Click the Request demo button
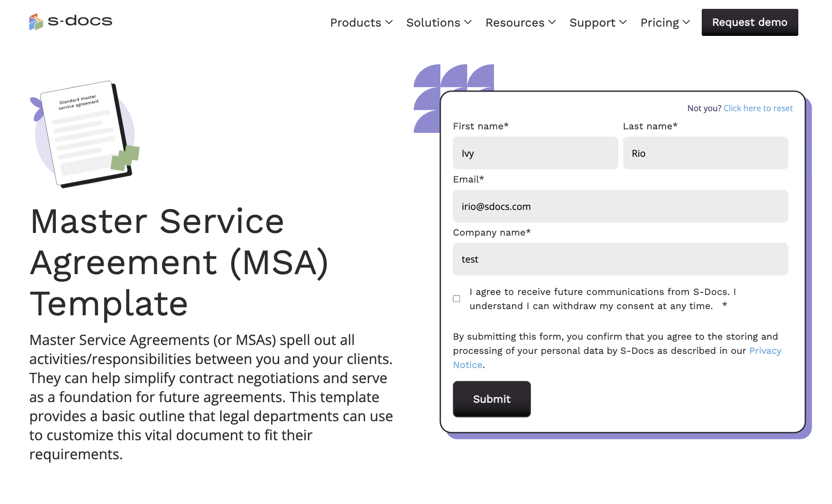The width and height of the screenshot is (832, 504). pos(750,22)
